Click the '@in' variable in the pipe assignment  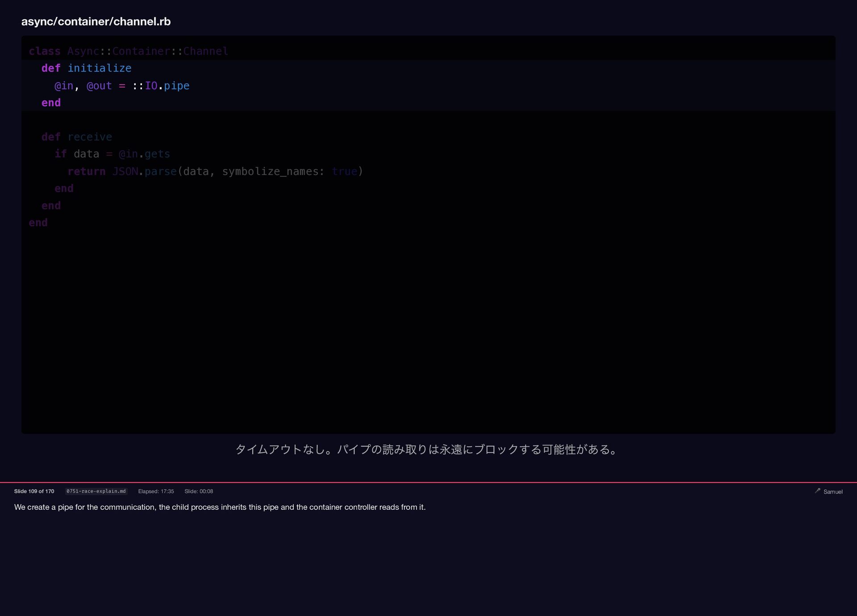pos(64,86)
